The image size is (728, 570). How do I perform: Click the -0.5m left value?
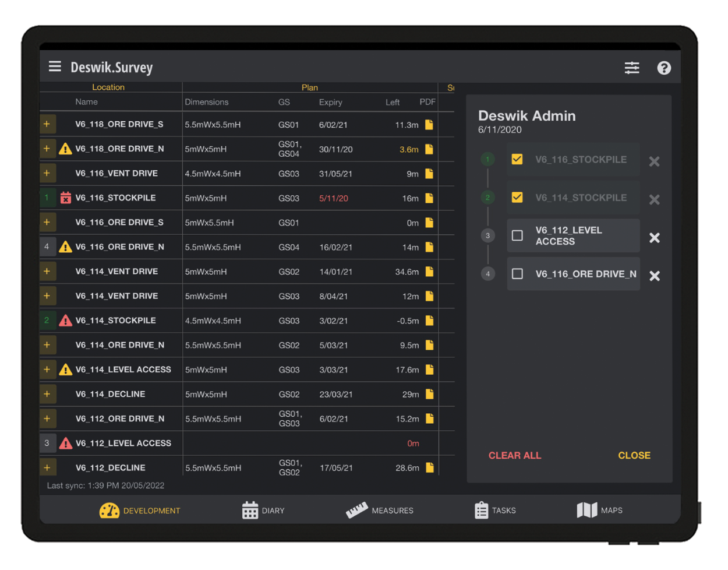pyautogui.click(x=408, y=321)
